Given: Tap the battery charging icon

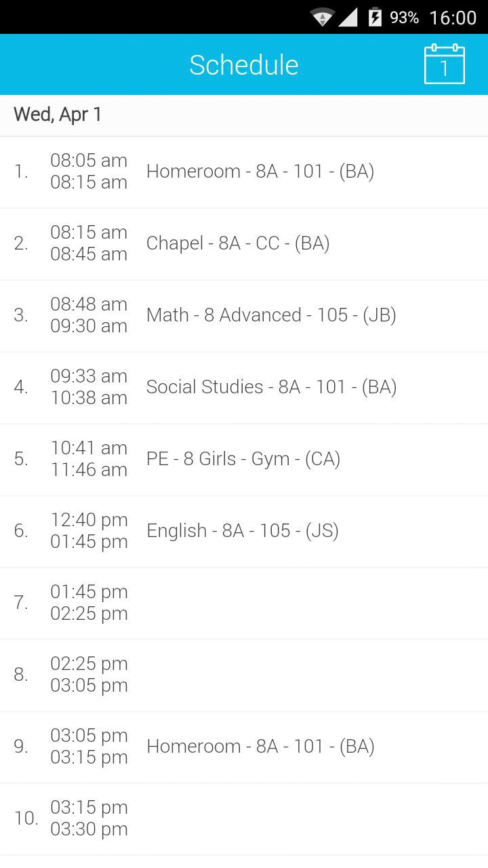Looking at the screenshot, I should pyautogui.click(x=375, y=17).
